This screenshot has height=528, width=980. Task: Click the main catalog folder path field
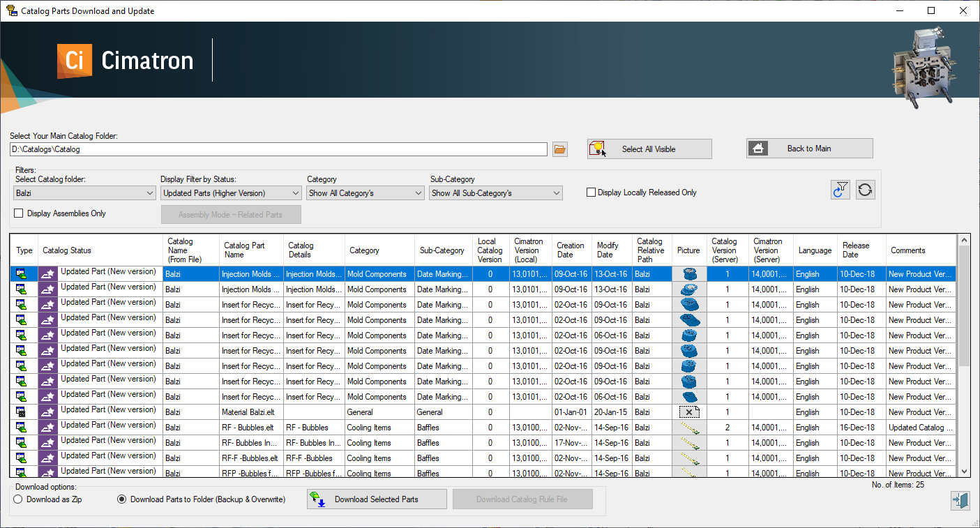click(x=278, y=149)
